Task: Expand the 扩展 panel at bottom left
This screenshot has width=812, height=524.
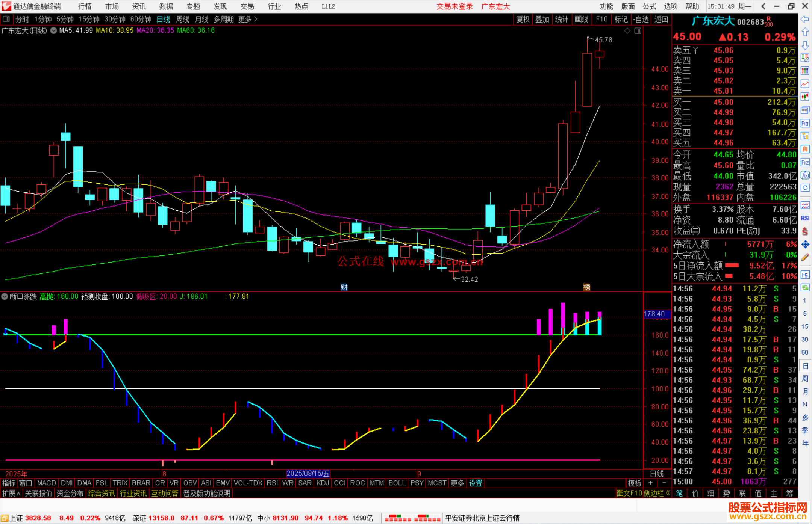Action: (x=11, y=493)
